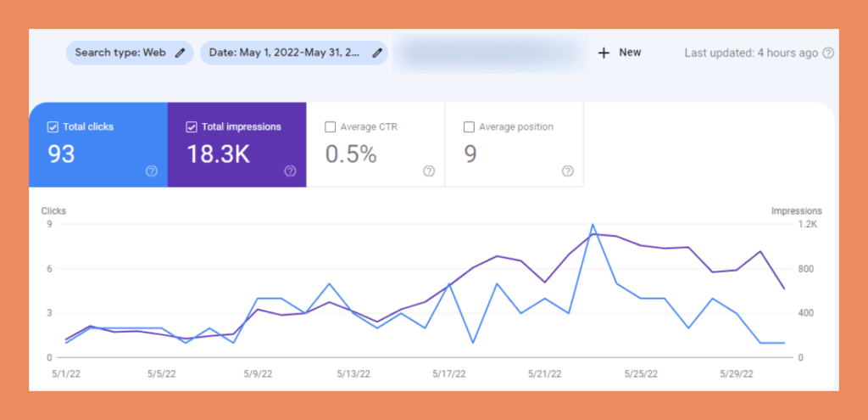Image resolution: width=868 pixels, height=420 pixels.
Task: Click the 400 impressions axis value
Action: tap(808, 313)
